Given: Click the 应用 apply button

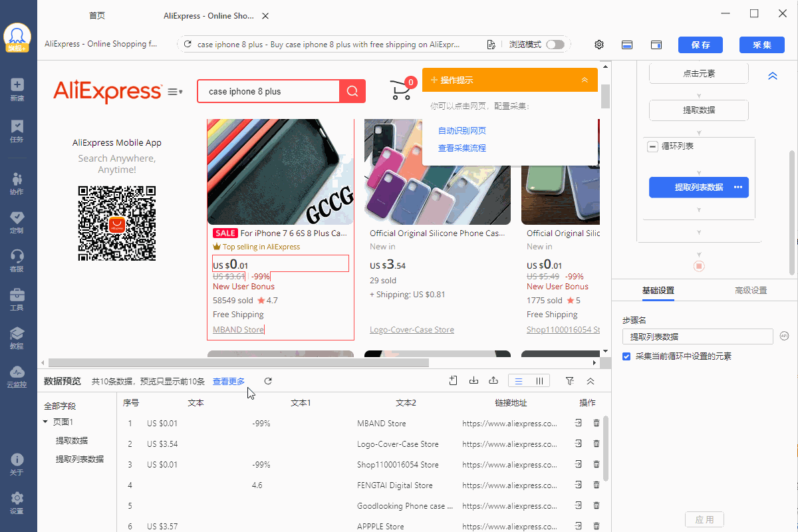Looking at the screenshot, I should click(x=704, y=519).
